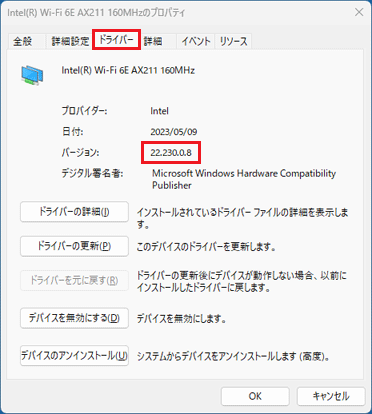Image resolution: width=372 pixels, height=414 pixels.
Task: Confirm with the OK button
Action: (255, 396)
